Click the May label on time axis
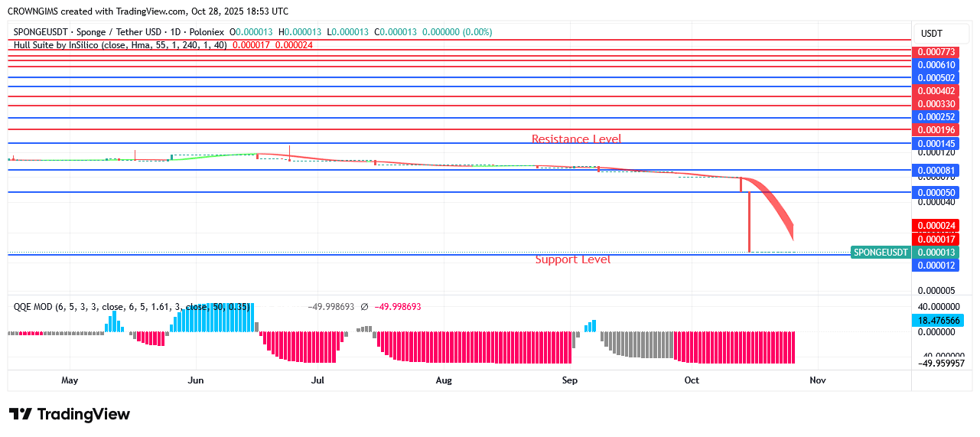Screen dimensions: 980x437 pos(70,380)
